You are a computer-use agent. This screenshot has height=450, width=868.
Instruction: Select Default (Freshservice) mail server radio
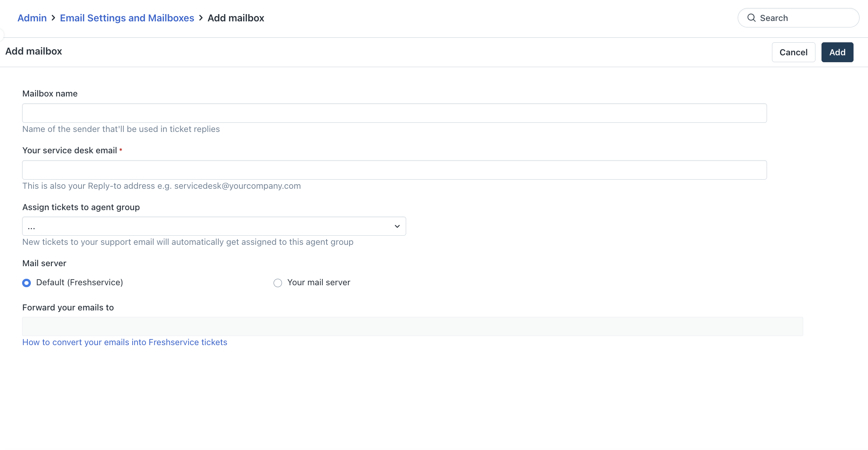[26, 283]
